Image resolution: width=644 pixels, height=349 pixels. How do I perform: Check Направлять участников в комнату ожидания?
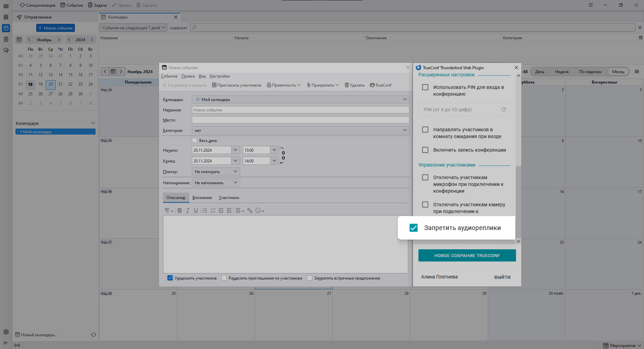[425, 130]
